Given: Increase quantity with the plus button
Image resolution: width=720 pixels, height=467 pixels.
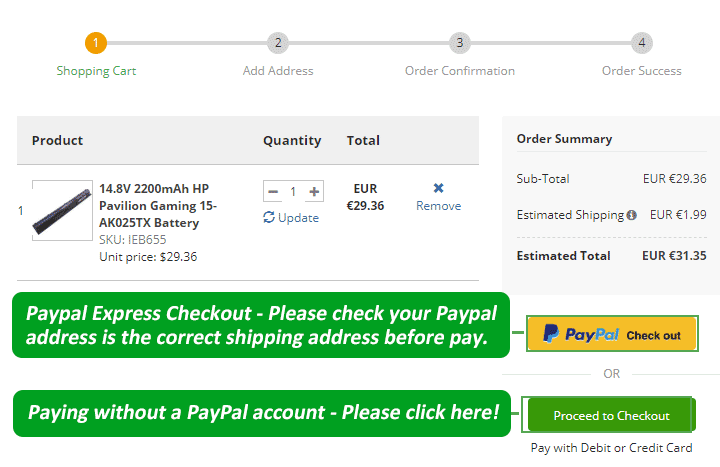Looking at the screenshot, I should point(314,191).
